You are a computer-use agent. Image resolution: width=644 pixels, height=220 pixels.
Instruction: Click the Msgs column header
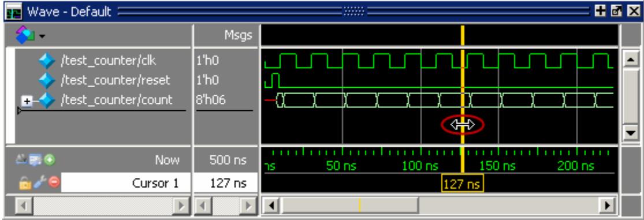(x=238, y=35)
